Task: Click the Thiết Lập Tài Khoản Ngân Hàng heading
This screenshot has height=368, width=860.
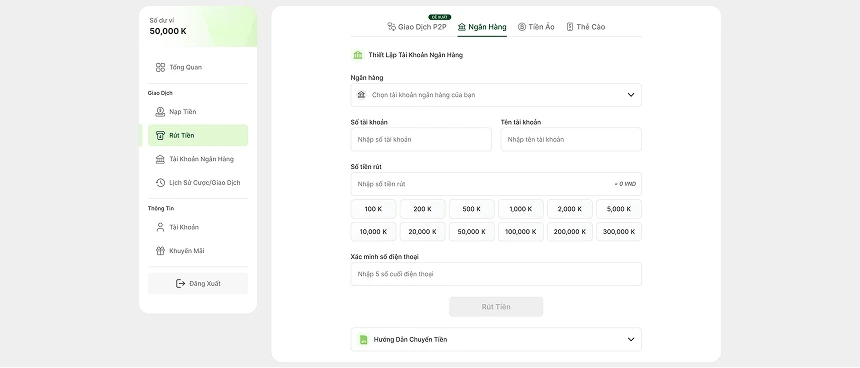Action: point(416,55)
